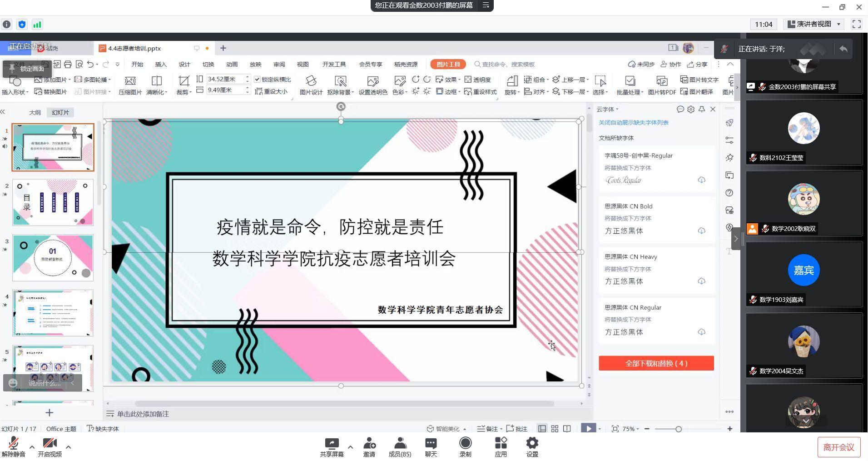Screen dimensions: 868x461
Task: Start recording with the Record icon
Action: (465, 443)
